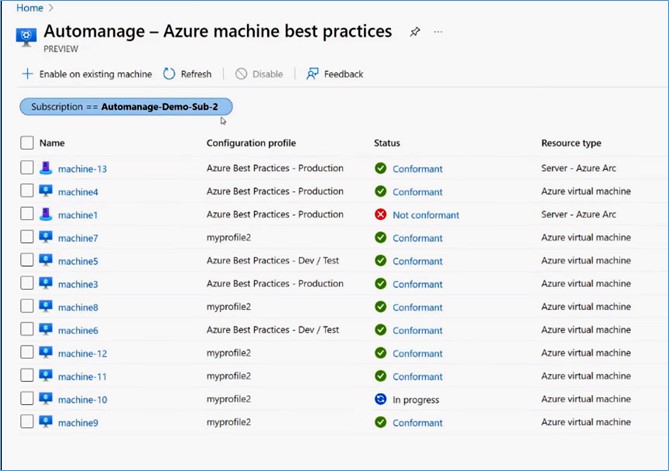Click the blue in-progress sync icon for machine-10
669x471 pixels.
click(x=381, y=399)
